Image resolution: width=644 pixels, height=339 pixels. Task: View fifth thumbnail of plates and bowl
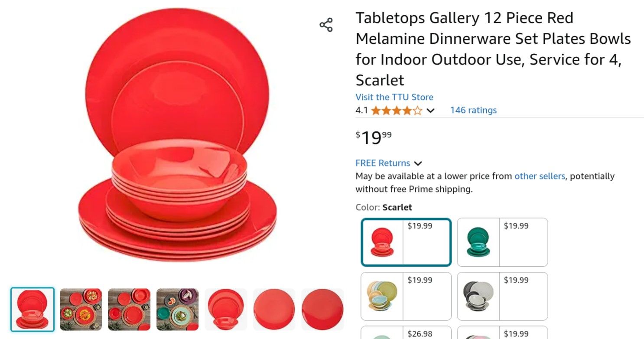226,310
